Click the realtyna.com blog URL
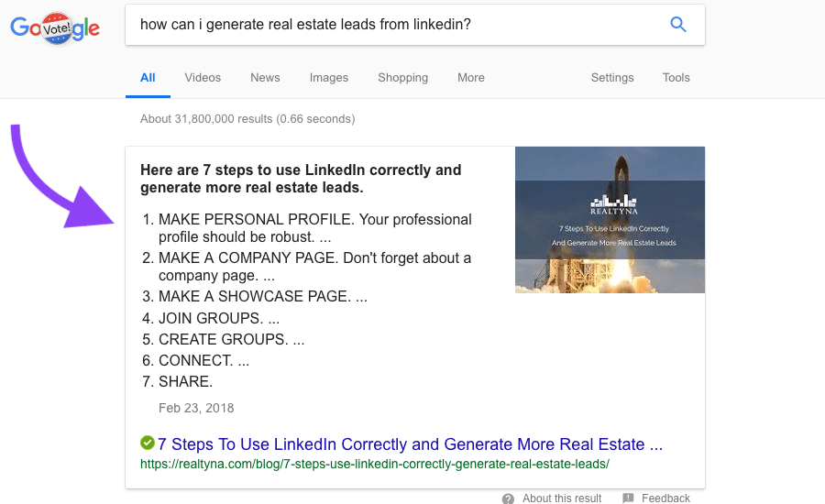This screenshot has width=825, height=504. tap(375, 464)
